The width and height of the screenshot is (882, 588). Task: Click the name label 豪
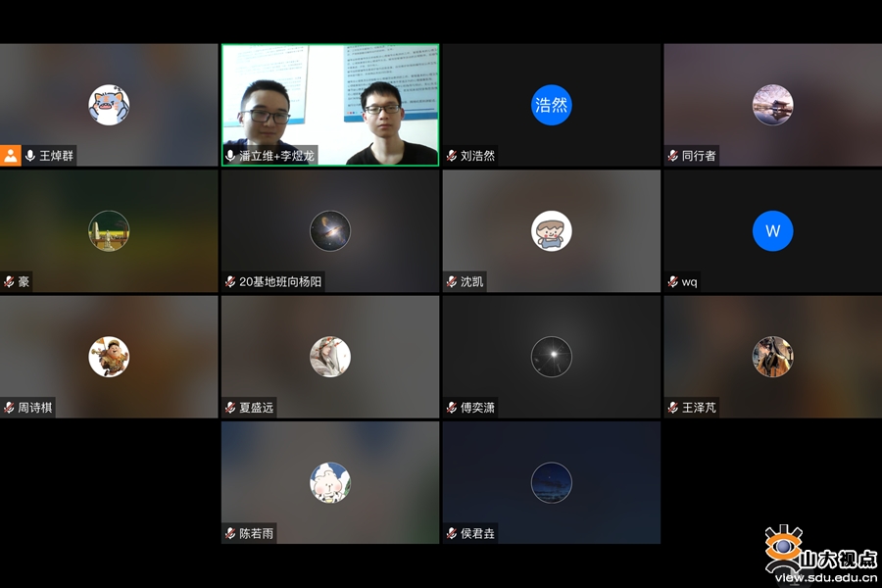pos(24,282)
